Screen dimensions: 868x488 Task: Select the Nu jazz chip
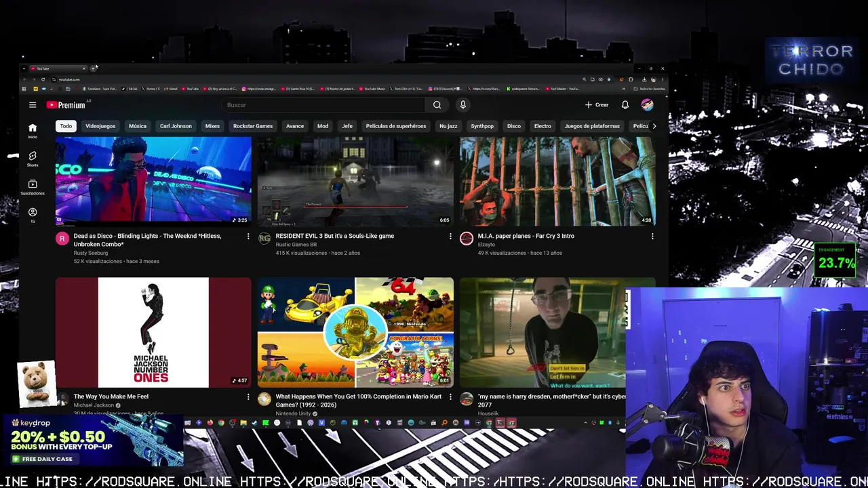pyautogui.click(x=448, y=126)
